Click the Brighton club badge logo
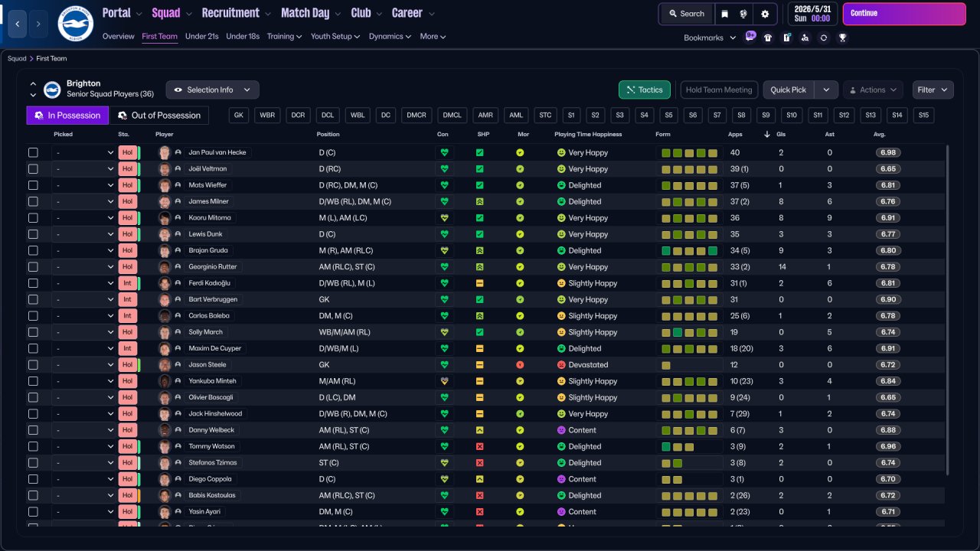 (75, 24)
